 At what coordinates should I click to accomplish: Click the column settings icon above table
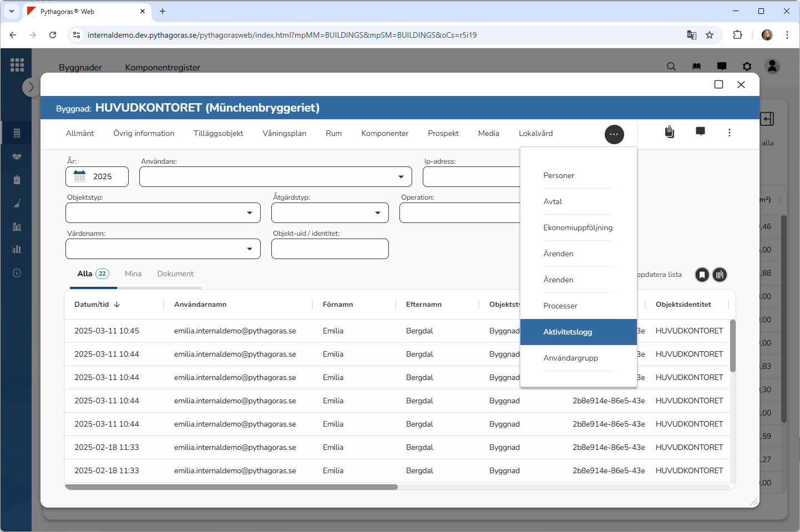720,275
